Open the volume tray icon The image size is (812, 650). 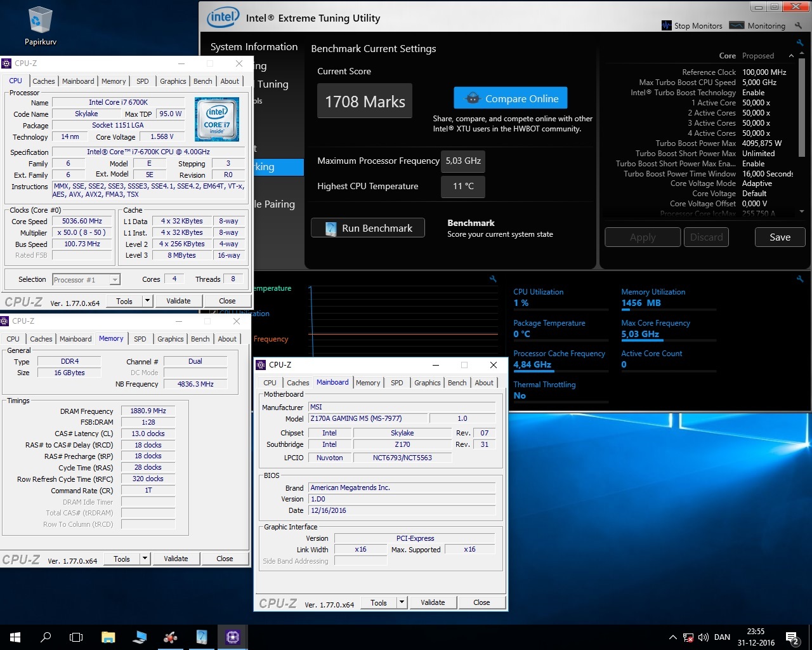(703, 637)
